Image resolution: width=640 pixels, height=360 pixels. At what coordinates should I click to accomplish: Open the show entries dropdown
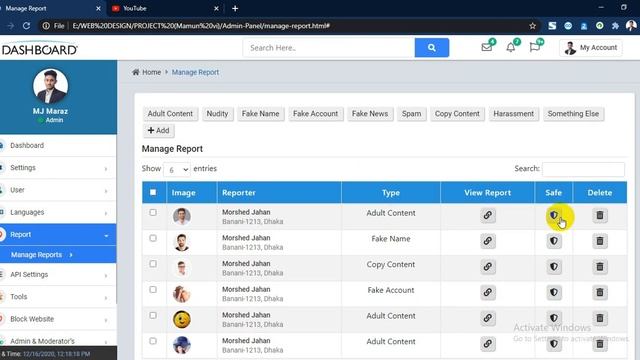tap(177, 169)
